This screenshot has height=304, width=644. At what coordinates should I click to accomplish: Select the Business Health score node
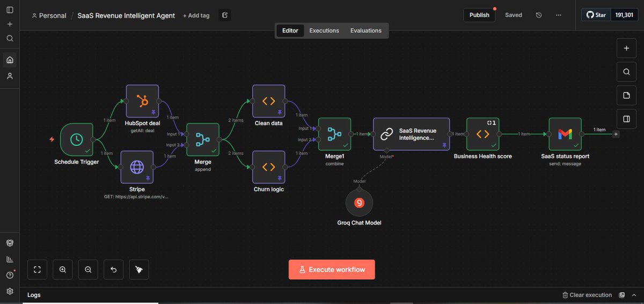pyautogui.click(x=483, y=134)
